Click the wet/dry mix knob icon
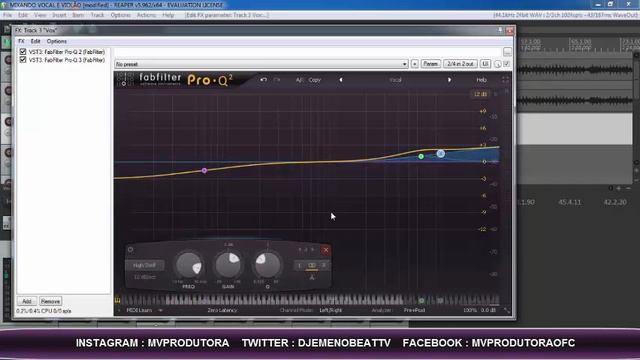This screenshot has width=640, height=360. click(x=498, y=64)
